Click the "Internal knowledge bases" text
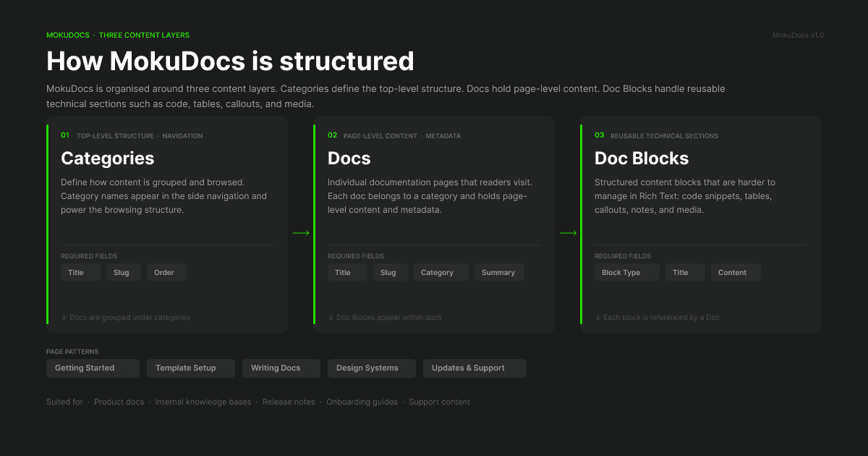This screenshot has height=456, width=868. pyautogui.click(x=203, y=402)
